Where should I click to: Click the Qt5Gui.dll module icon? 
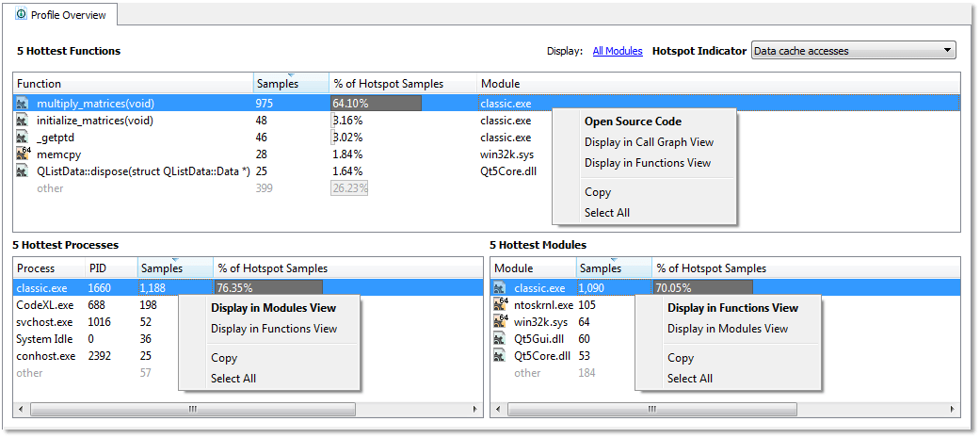coord(500,339)
